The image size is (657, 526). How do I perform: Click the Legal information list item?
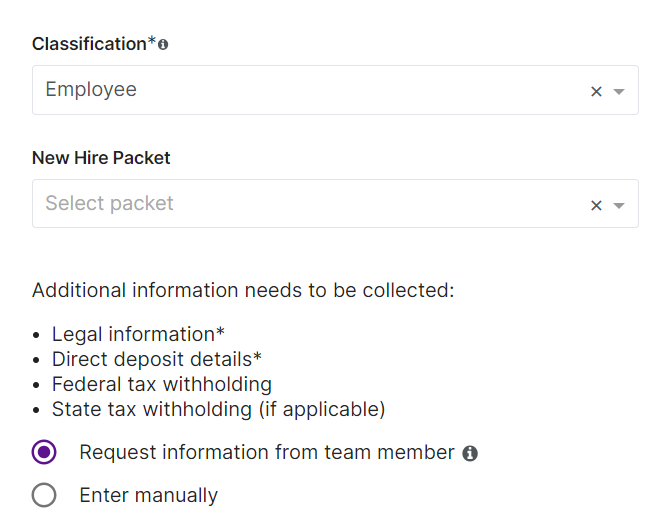coord(138,334)
